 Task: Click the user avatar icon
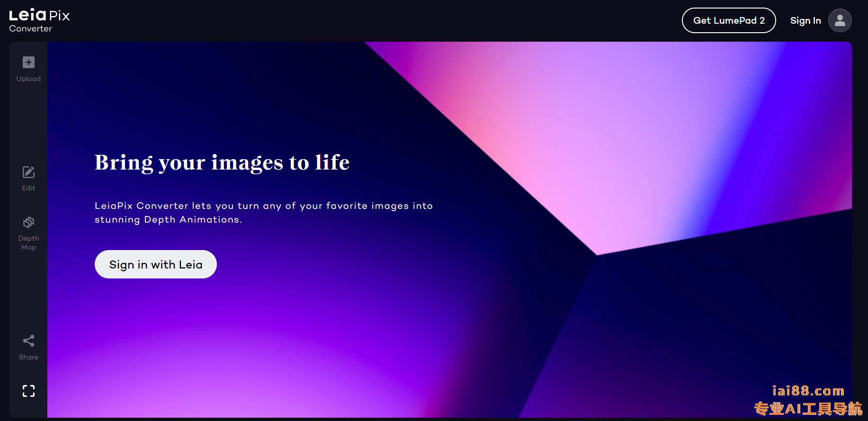[840, 20]
